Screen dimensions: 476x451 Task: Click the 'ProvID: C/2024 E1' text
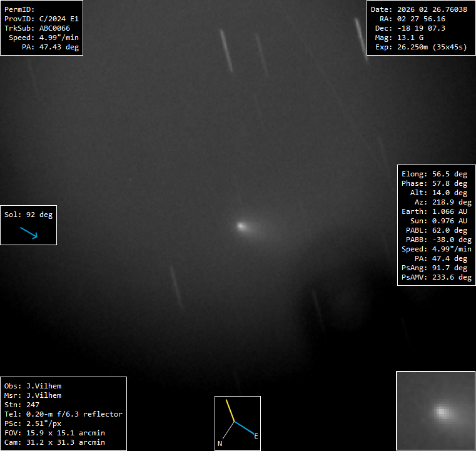(41, 19)
